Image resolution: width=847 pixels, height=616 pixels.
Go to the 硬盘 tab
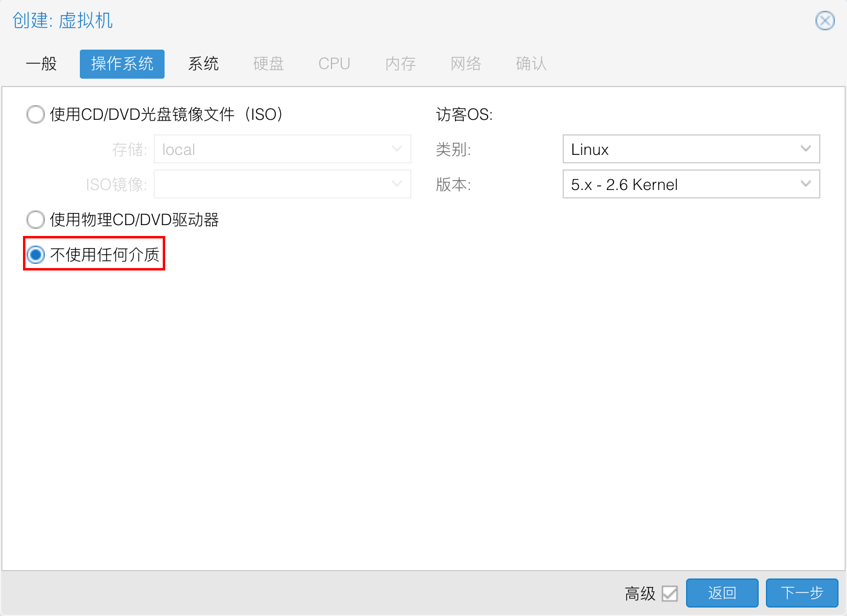click(x=269, y=64)
